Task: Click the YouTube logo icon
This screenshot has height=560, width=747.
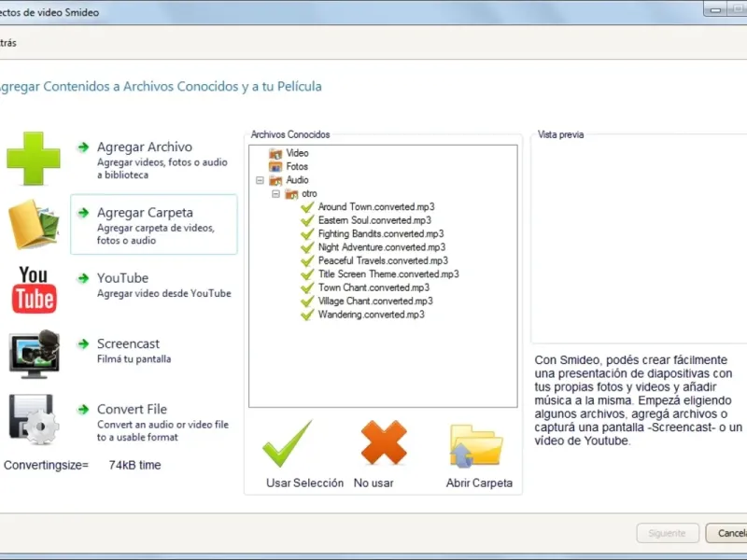Action: click(x=34, y=289)
